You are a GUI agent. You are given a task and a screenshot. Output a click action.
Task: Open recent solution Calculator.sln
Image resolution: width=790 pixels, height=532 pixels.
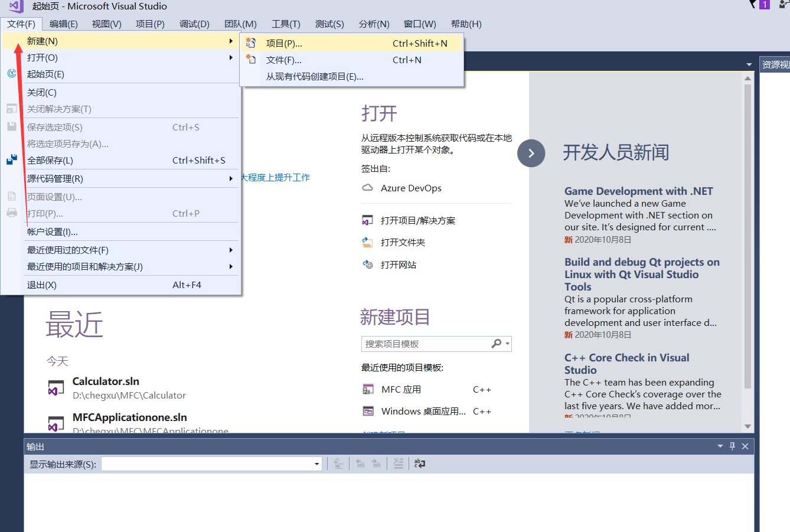(106, 381)
